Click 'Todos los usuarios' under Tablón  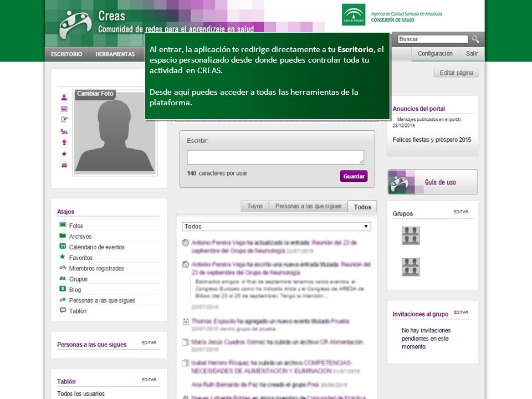click(81, 393)
